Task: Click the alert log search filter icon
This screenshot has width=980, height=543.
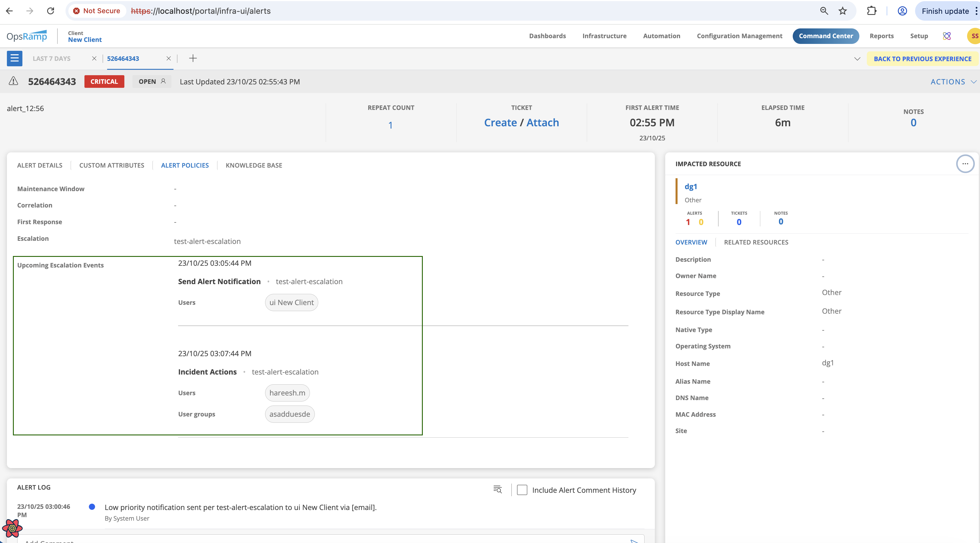Action: [497, 490]
